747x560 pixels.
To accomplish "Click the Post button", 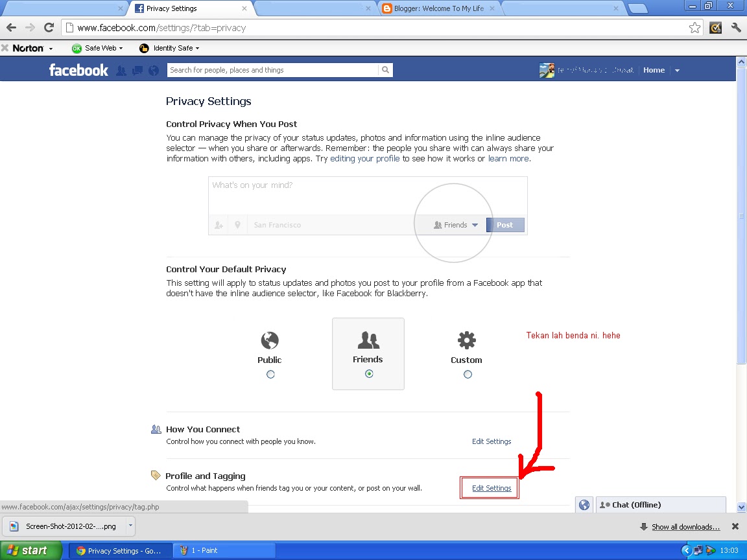I will 505,225.
